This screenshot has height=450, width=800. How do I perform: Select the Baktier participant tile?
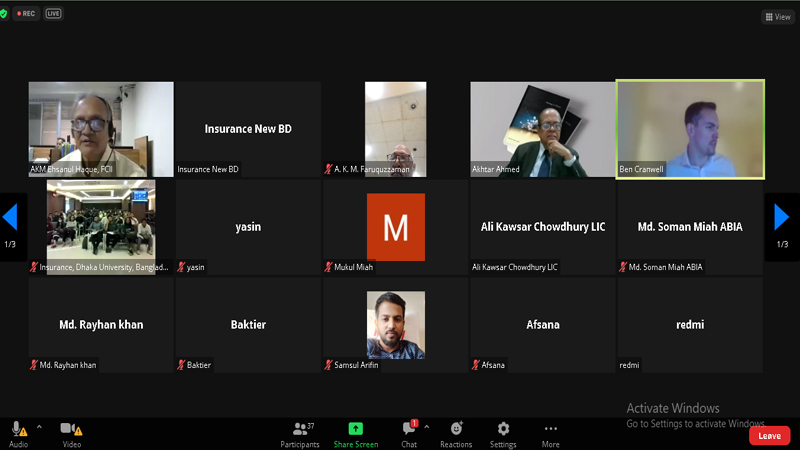point(248,325)
